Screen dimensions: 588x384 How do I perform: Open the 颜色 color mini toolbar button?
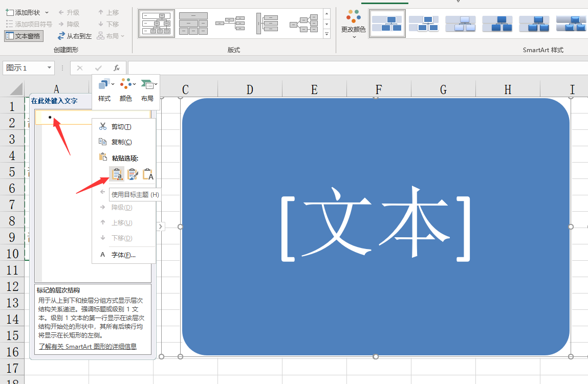[126, 90]
